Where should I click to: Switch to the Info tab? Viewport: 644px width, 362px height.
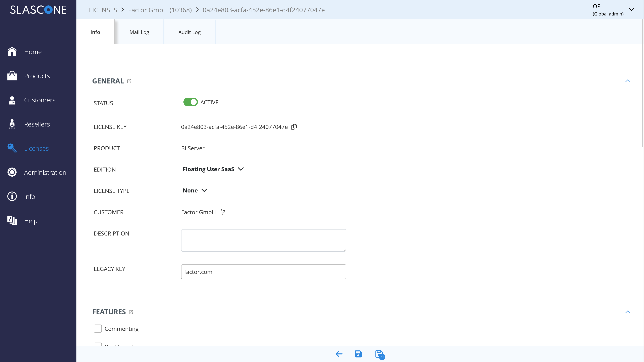[x=95, y=32]
